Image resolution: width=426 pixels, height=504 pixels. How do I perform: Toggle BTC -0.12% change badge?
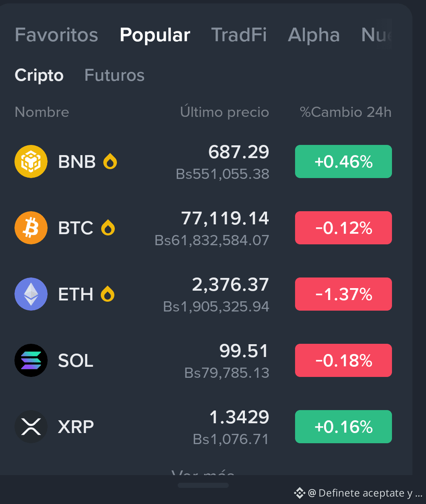(344, 228)
